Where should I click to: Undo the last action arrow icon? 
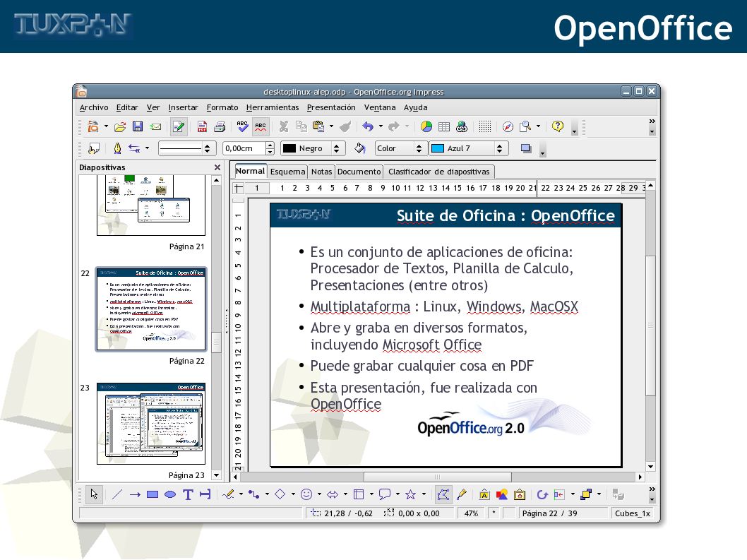368,126
